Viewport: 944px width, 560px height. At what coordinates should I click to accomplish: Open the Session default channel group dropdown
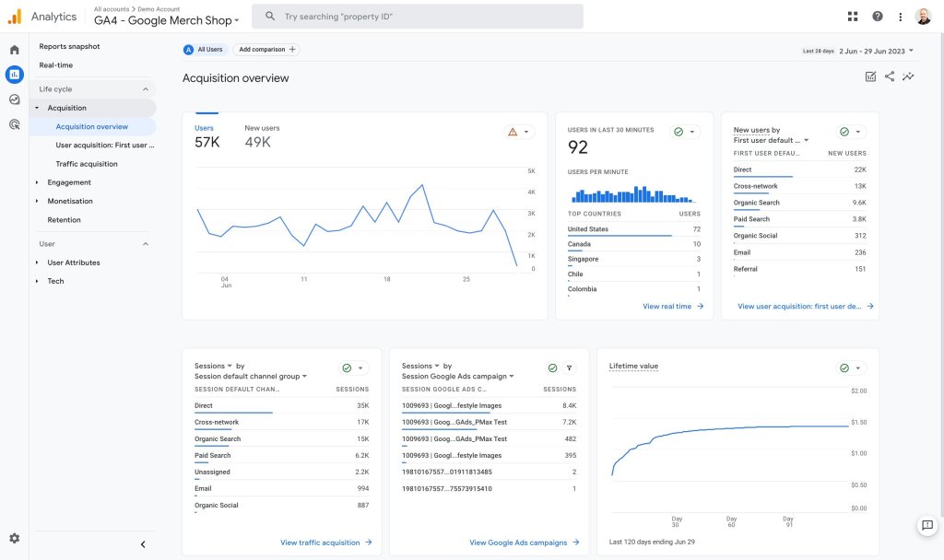(x=251, y=377)
